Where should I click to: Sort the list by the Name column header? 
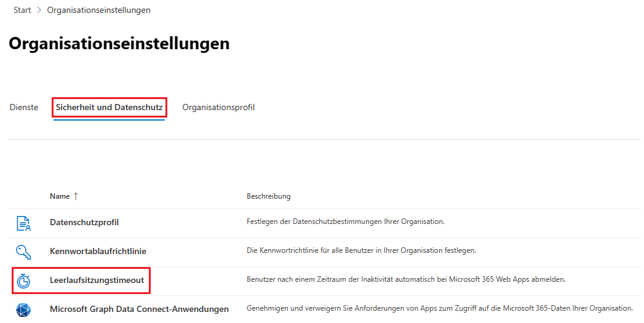[x=60, y=196]
